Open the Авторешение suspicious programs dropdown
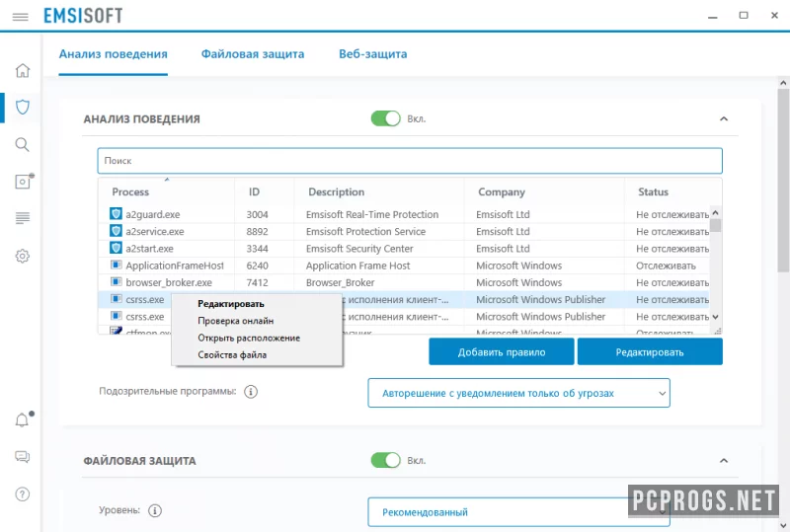 click(519, 393)
